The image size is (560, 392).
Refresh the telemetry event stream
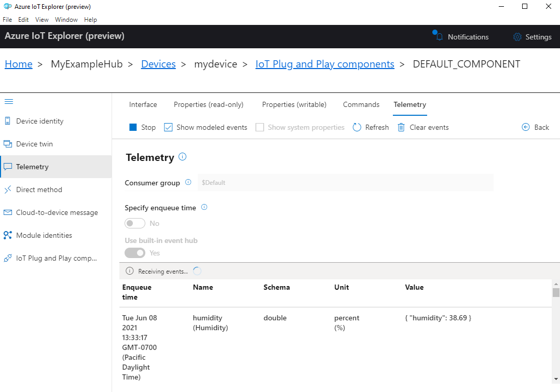tap(370, 127)
